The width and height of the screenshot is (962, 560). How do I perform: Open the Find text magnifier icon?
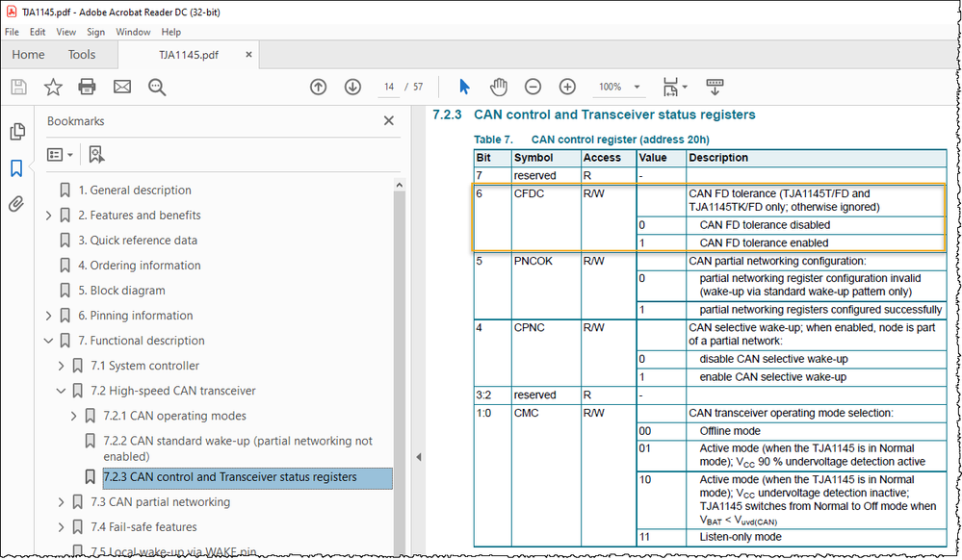[x=157, y=88]
